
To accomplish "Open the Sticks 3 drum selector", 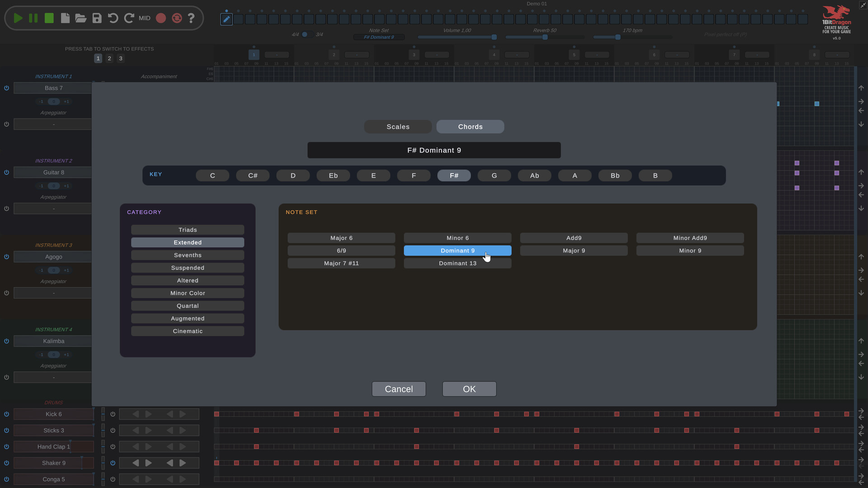I will click(53, 430).
